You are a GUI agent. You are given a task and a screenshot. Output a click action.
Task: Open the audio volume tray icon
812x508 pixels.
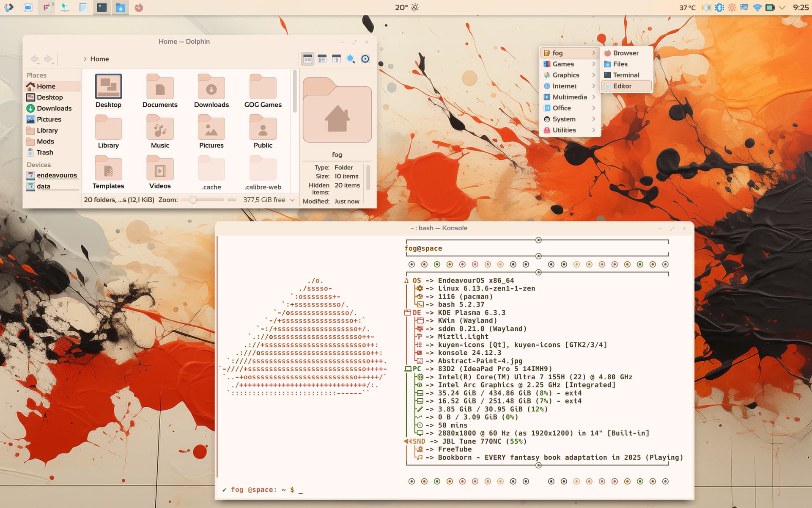point(706,8)
